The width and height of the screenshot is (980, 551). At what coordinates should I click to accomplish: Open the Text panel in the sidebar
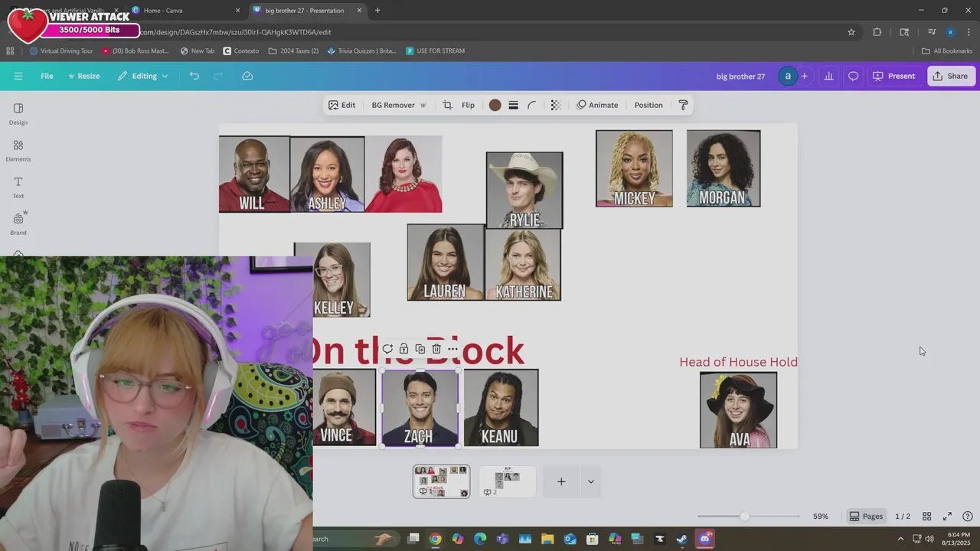tap(18, 187)
